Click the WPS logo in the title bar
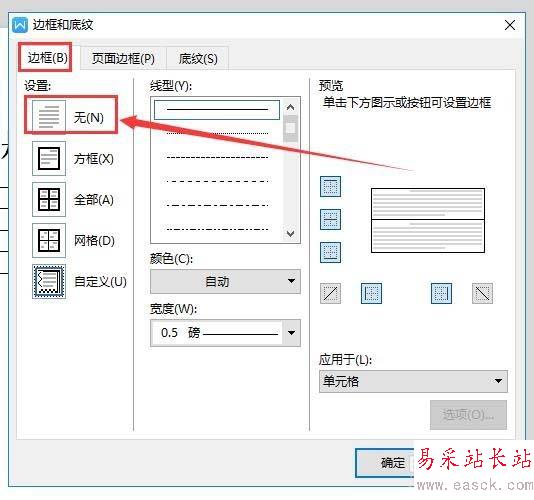Image resolution: width=534 pixels, height=500 pixels. (20, 25)
